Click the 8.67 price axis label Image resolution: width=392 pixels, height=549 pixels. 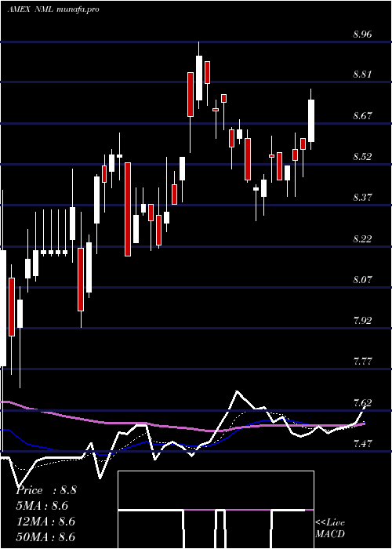[362, 115]
